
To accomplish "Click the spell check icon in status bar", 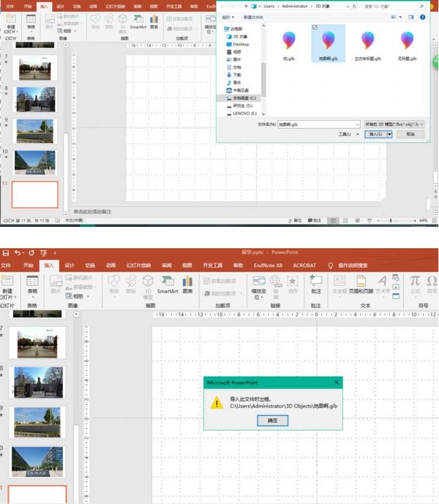I will pos(58,221).
